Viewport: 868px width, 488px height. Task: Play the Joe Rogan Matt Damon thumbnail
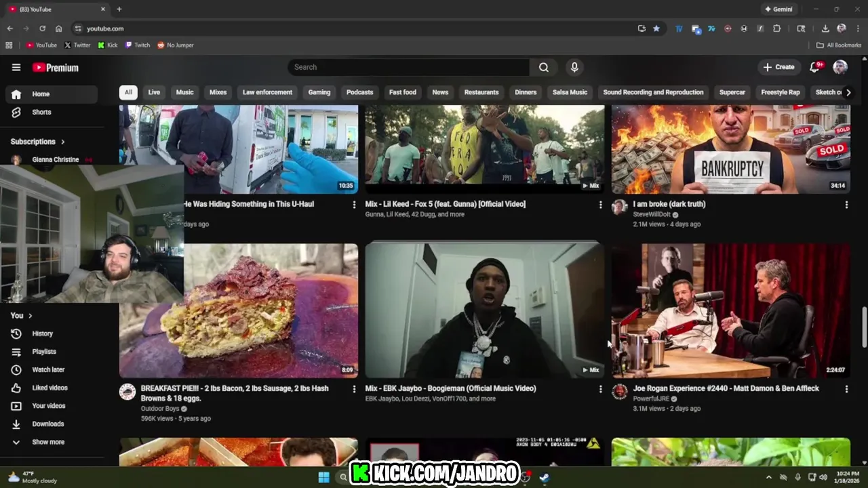731,310
